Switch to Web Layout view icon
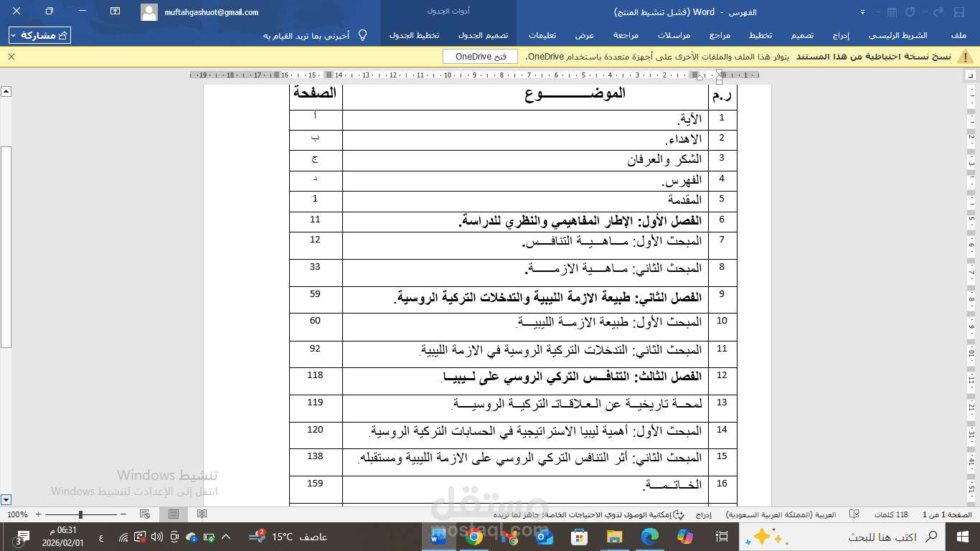This screenshot has width=980, height=551. 145,514
